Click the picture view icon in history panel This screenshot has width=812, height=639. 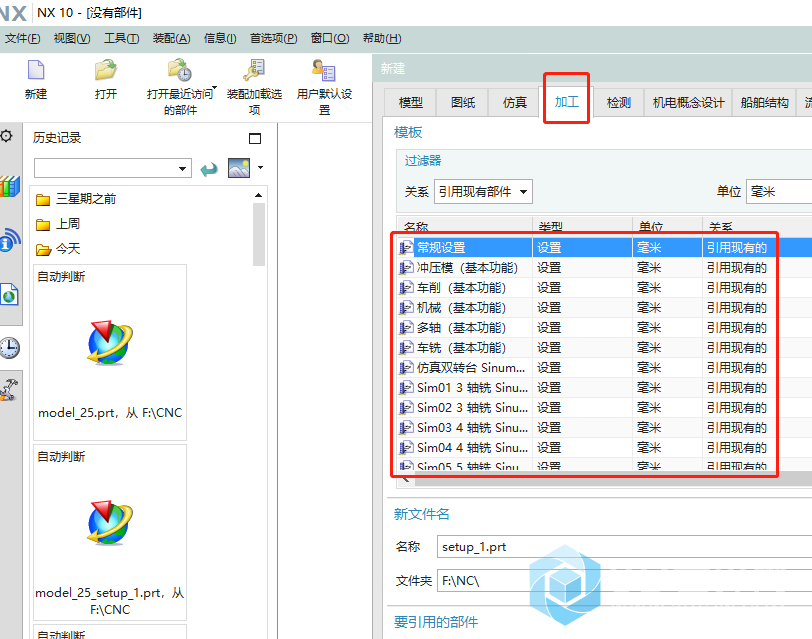click(239, 168)
